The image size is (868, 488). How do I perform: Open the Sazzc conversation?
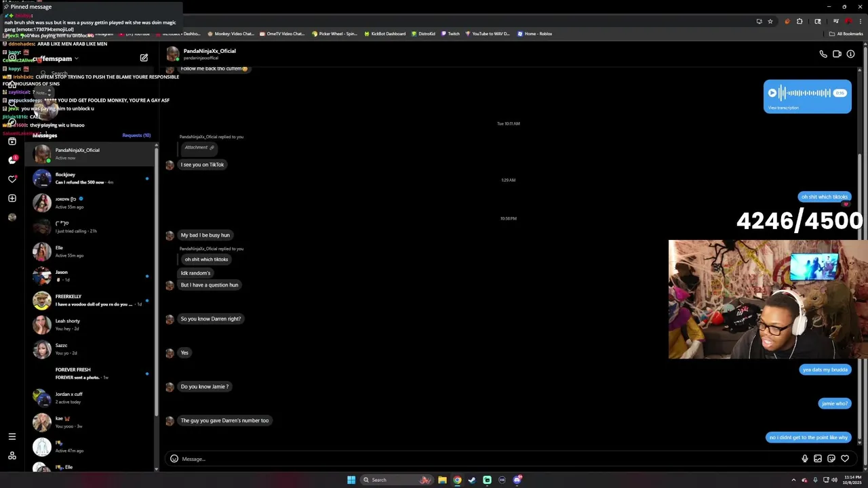point(90,349)
